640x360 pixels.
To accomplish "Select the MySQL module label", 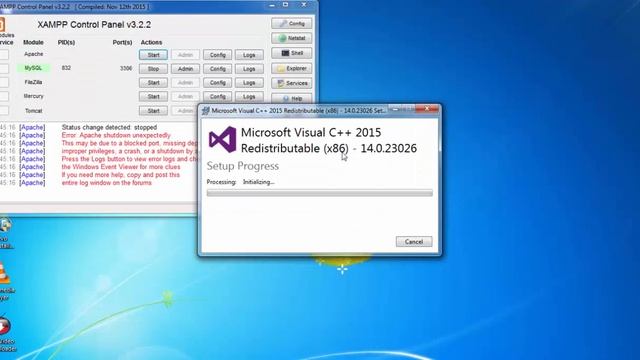I will click(x=33, y=68).
